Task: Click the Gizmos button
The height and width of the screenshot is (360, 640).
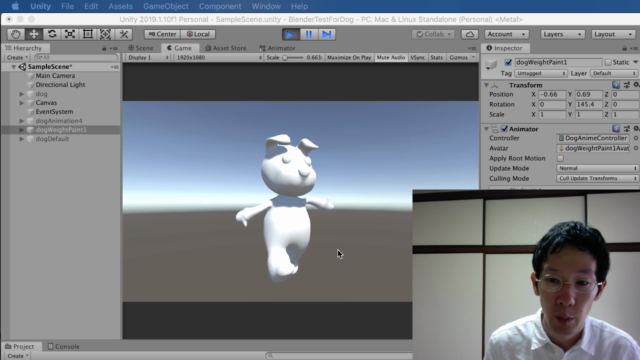Action: pos(458,58)
